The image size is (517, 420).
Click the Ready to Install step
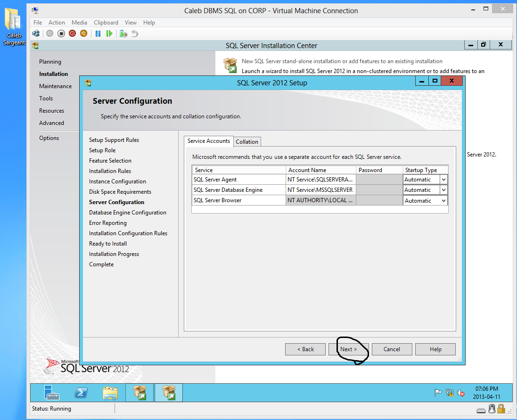pyautogui.click(x=108, y=244)
